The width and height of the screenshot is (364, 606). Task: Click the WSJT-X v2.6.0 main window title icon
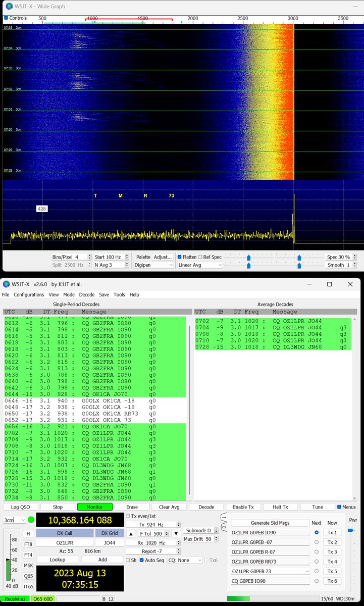click(7, 284)
